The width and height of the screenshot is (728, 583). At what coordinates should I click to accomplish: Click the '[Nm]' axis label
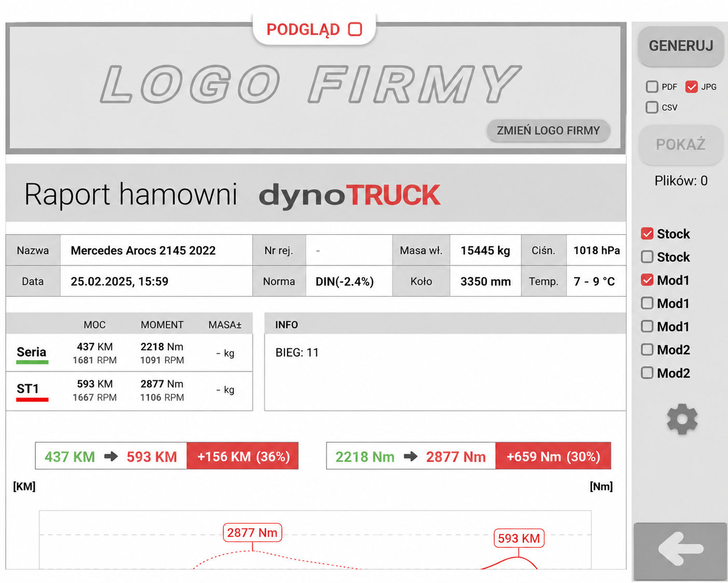[601, 486]
